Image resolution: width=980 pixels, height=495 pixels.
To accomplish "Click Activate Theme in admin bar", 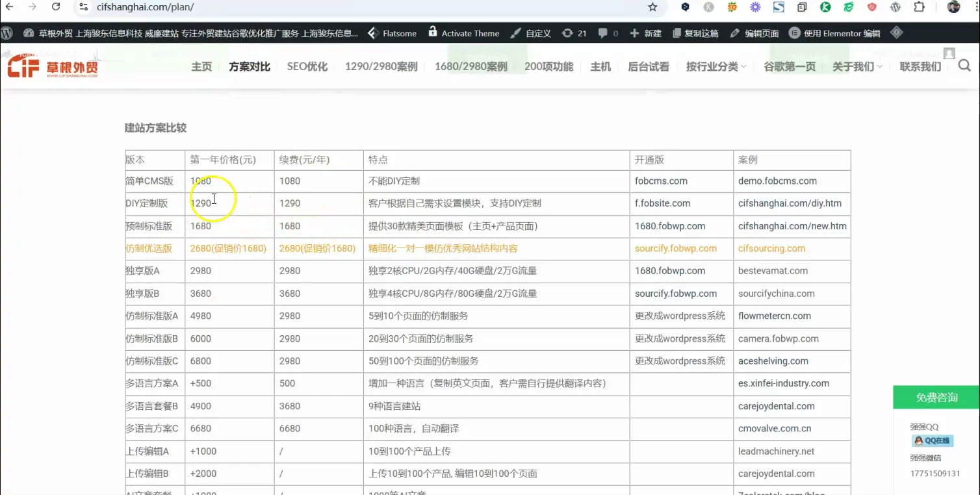I will point(464,33).
